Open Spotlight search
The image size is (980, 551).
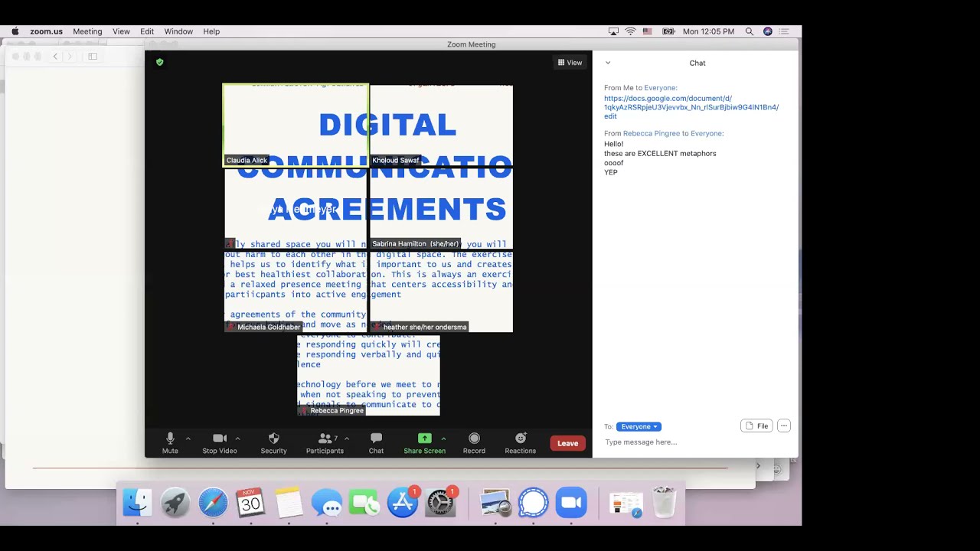[749, 31]
